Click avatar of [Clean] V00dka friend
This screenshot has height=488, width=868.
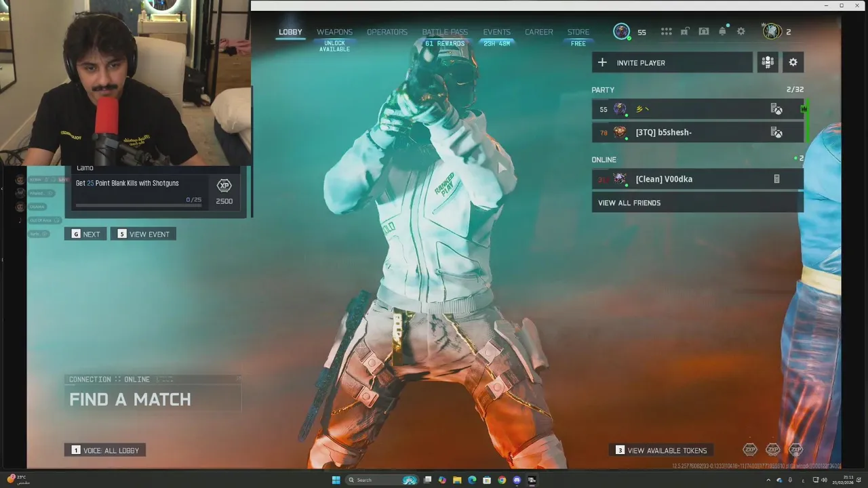[x=620, y=179]
